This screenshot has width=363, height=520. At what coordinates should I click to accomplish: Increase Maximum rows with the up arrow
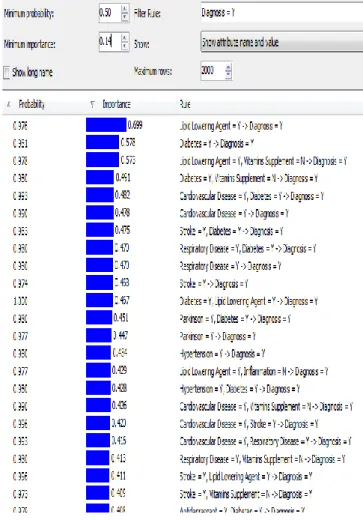228,67
